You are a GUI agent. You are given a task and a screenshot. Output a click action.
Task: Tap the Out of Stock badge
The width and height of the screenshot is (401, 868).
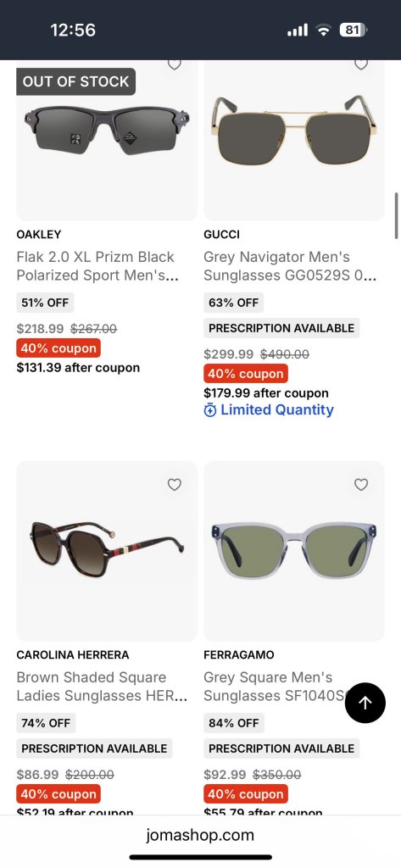coord(76,81)
